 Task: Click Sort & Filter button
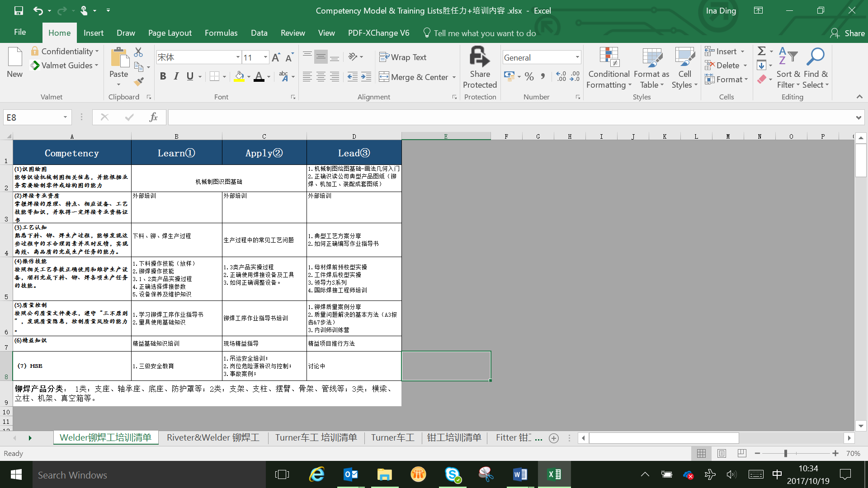tap(788, 68)
